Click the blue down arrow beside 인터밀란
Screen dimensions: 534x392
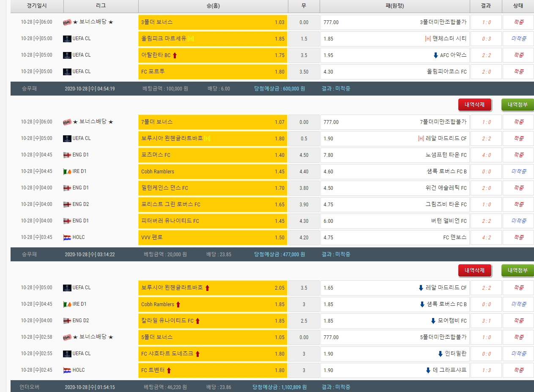441,354
